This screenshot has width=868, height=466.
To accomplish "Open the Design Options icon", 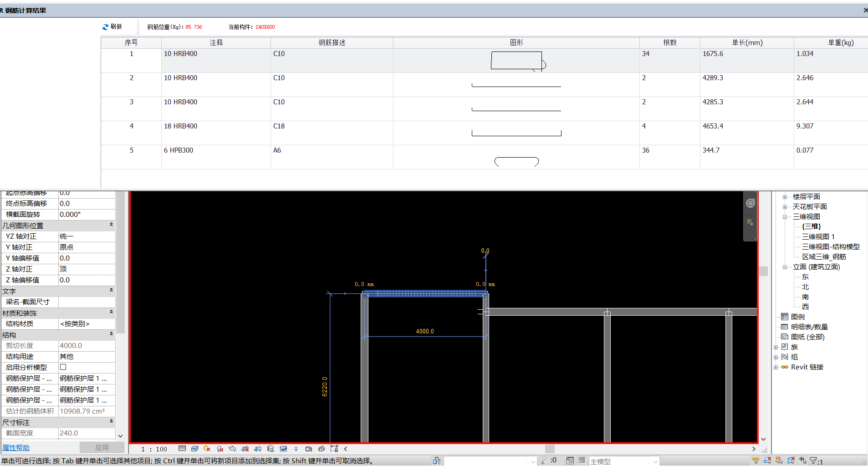I will [x=570, y=461].
